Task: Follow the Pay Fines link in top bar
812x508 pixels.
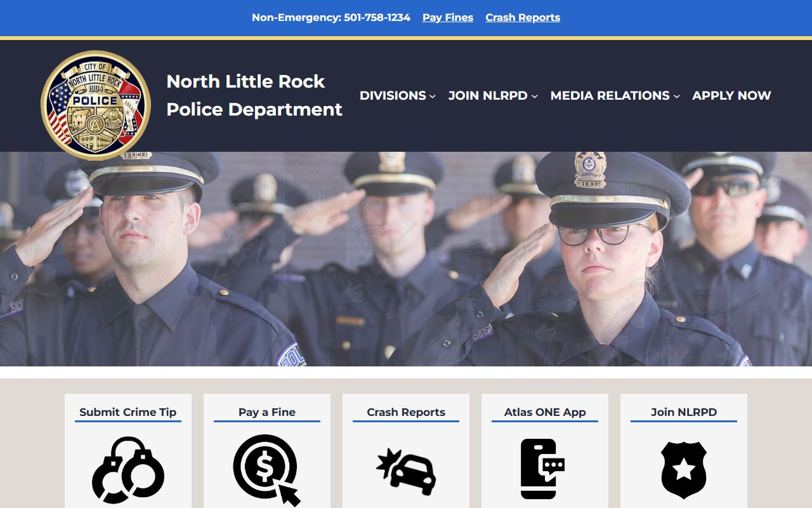Action: point(448,18)
